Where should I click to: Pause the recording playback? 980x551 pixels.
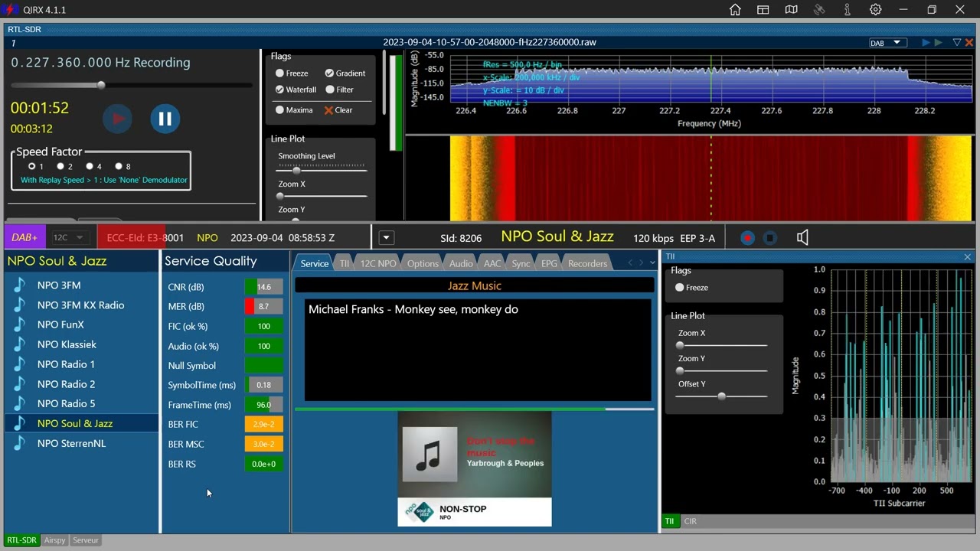coord(165,119)
